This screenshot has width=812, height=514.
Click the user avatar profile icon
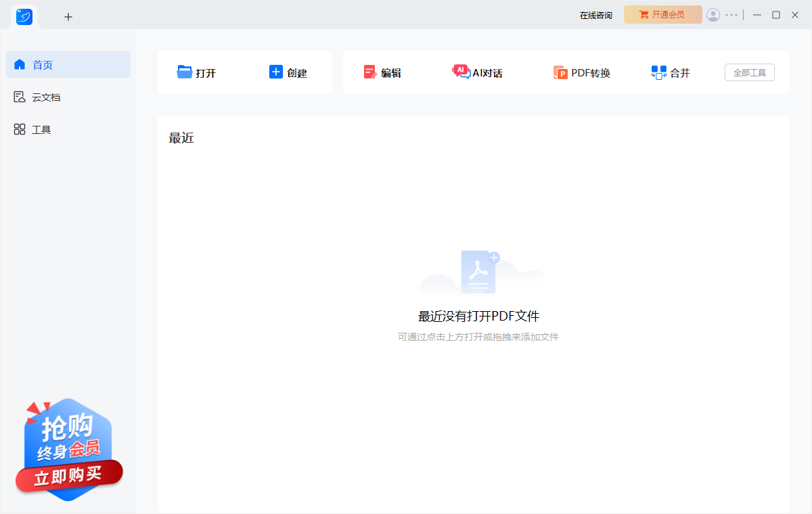tap(713, 14)
